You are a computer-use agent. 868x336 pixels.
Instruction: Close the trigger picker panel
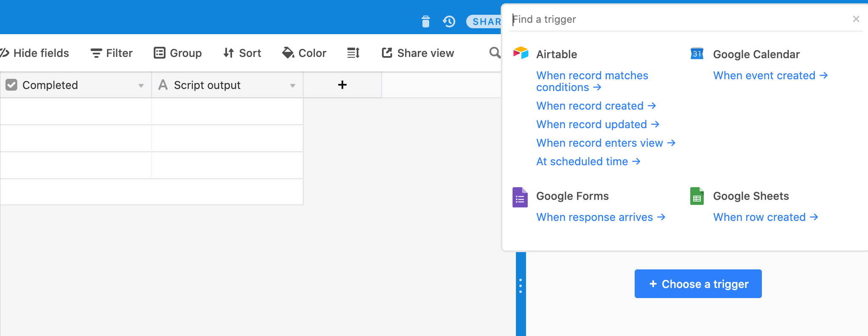[x=856, y=19]
